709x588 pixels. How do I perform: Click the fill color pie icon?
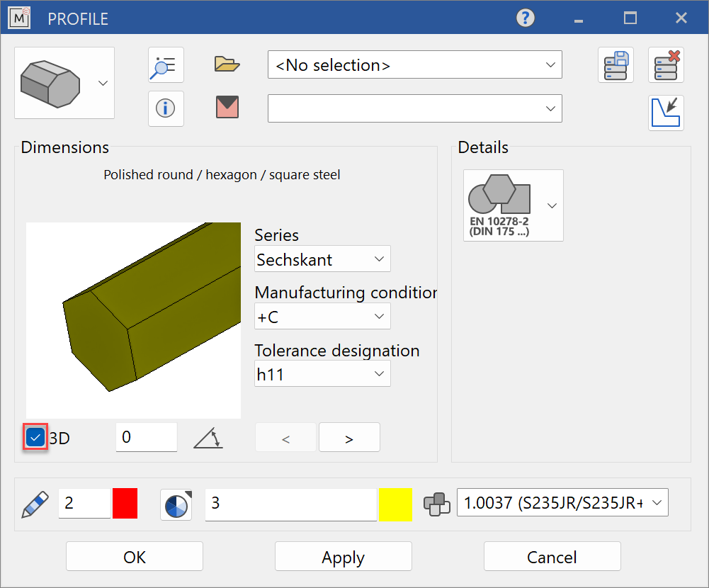tap(176, 504)
